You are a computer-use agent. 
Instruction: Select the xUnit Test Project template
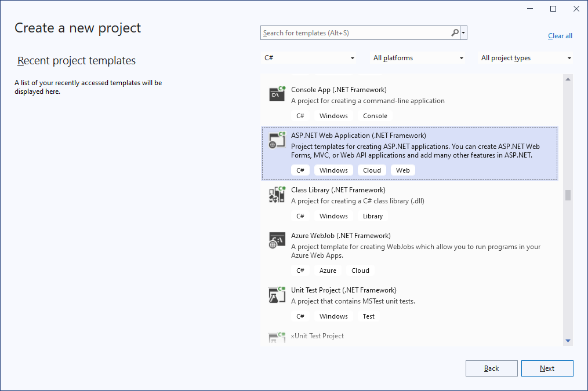[x=317, y=336]
